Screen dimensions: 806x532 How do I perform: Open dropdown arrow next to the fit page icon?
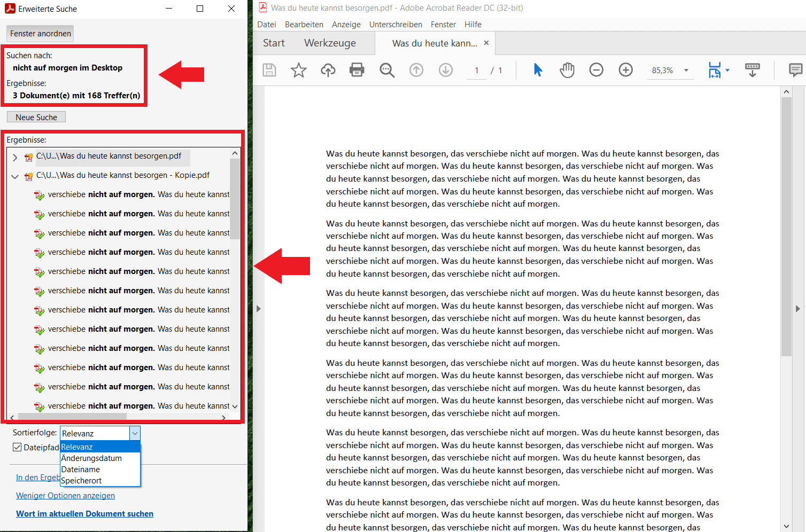coord(727,70)
